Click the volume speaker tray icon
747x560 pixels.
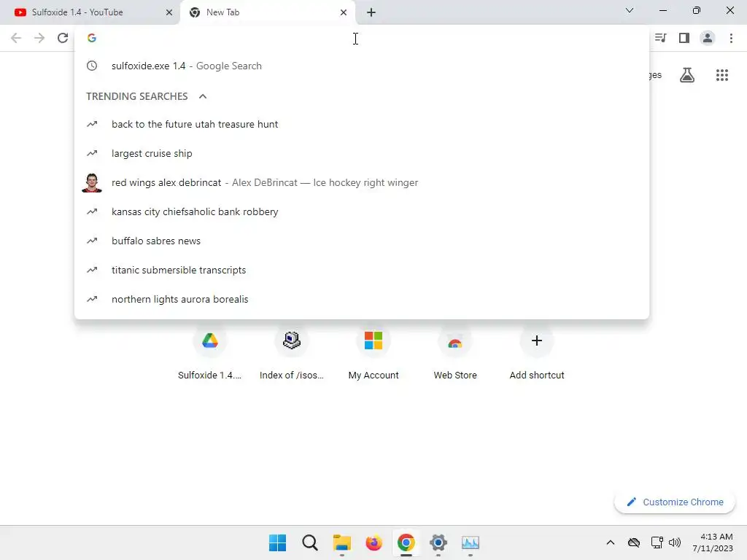tap(675, 542)
